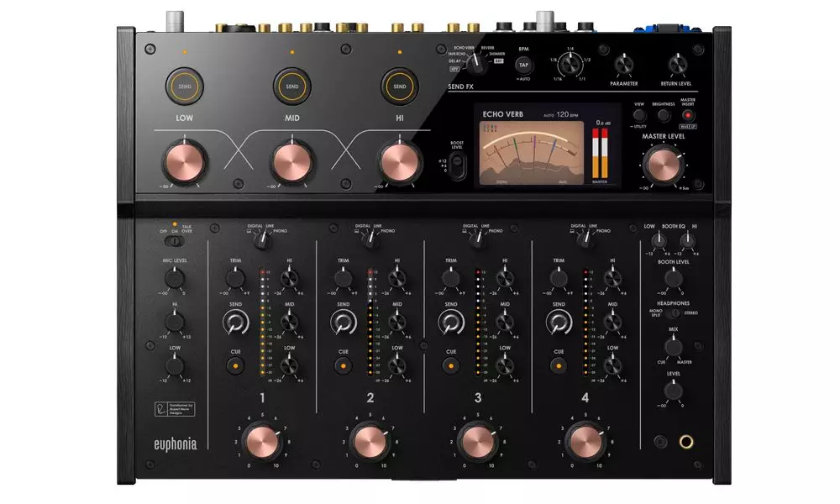Viewport: 840px width, 504px height.
Task: Click channel 1 MID EQ knob
Action: pyautogui.click(x=289, y=323)
